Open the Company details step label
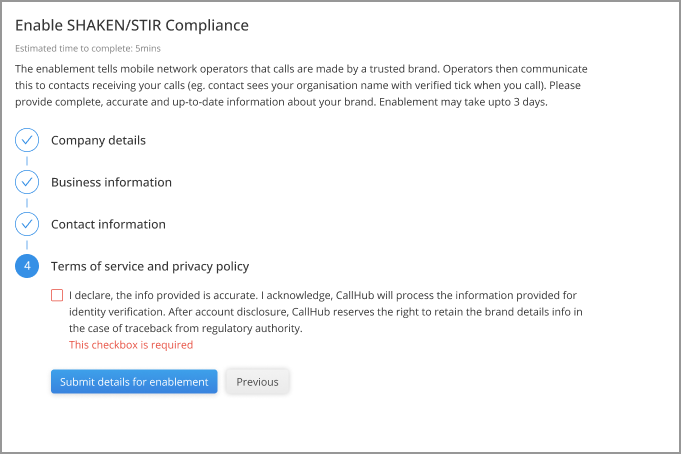681x454 pixels. click(98, 140)
